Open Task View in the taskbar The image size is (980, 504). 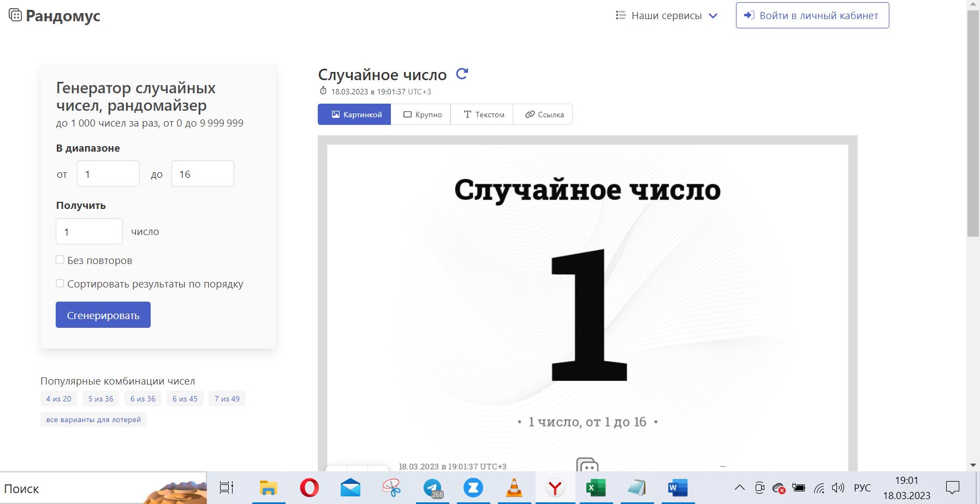click(x=227, y=488)
